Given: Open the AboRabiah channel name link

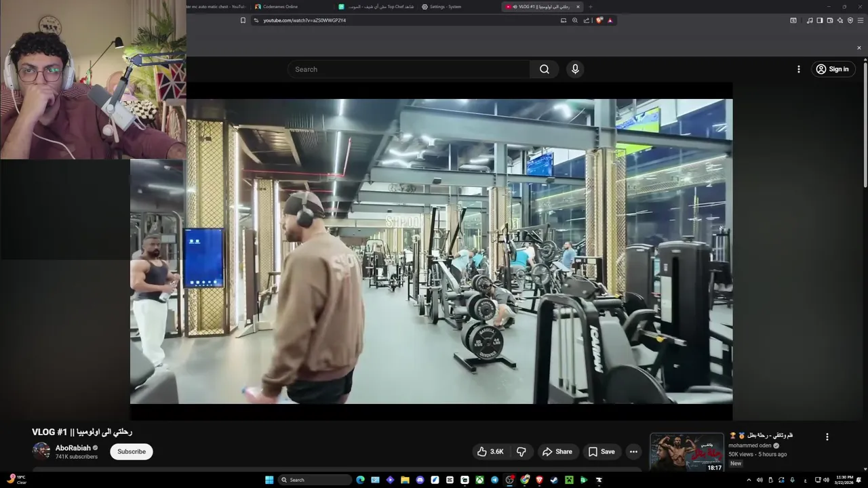Looking at the screenshot, I should pyautogui.click(x=73, y=448).
